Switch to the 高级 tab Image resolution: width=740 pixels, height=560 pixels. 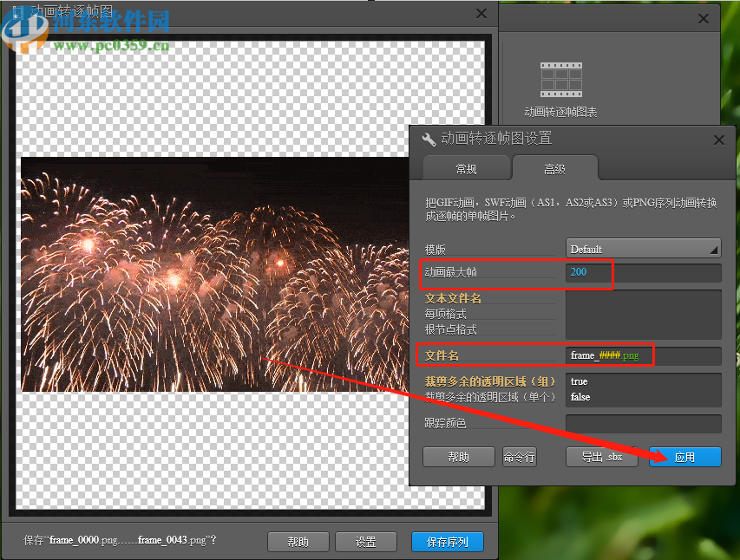tap(554, 169)
